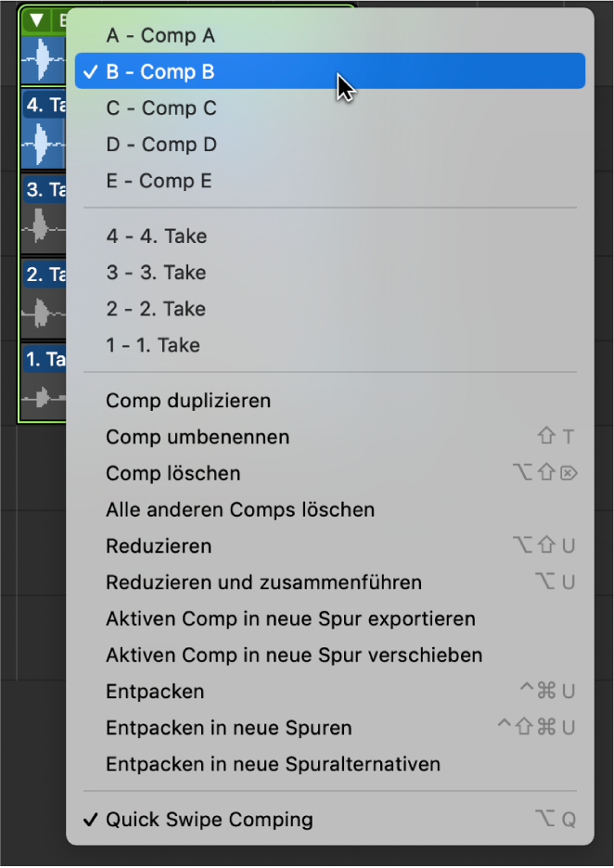Click the waveform thumbnail of 4. Take
The height and width of the screenshot is (868, 614).
[x=41, y=145]
